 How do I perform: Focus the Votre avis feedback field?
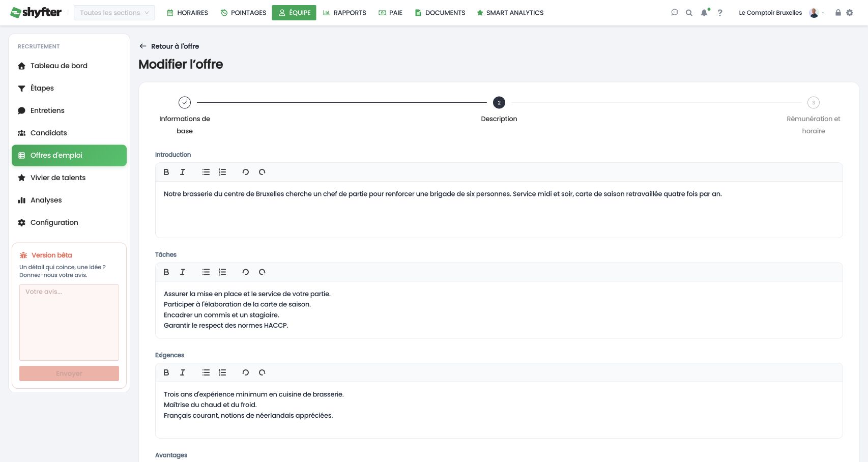coord(69,323)
